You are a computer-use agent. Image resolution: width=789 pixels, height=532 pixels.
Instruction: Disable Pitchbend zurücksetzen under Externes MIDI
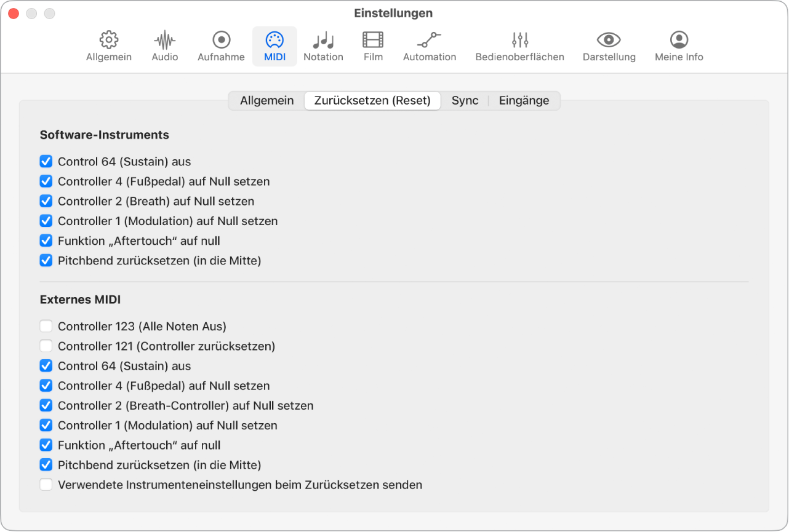pos(46,464)
